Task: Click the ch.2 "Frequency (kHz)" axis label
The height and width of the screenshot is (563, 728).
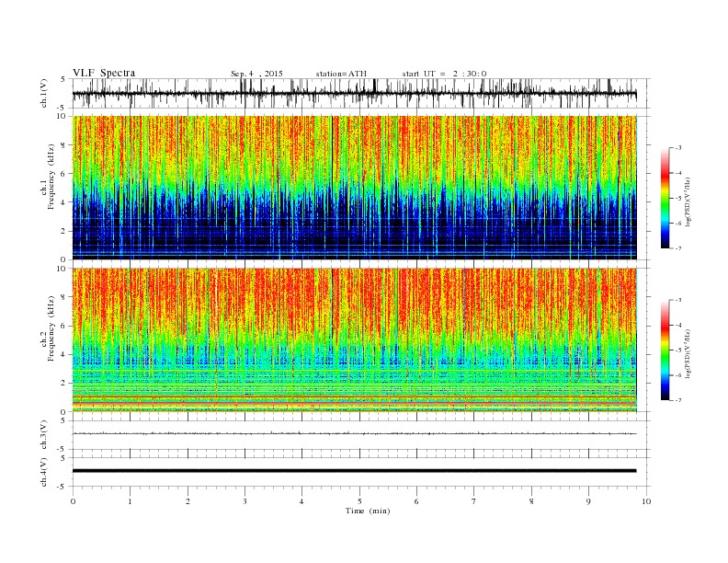Action: pos(51,329)
